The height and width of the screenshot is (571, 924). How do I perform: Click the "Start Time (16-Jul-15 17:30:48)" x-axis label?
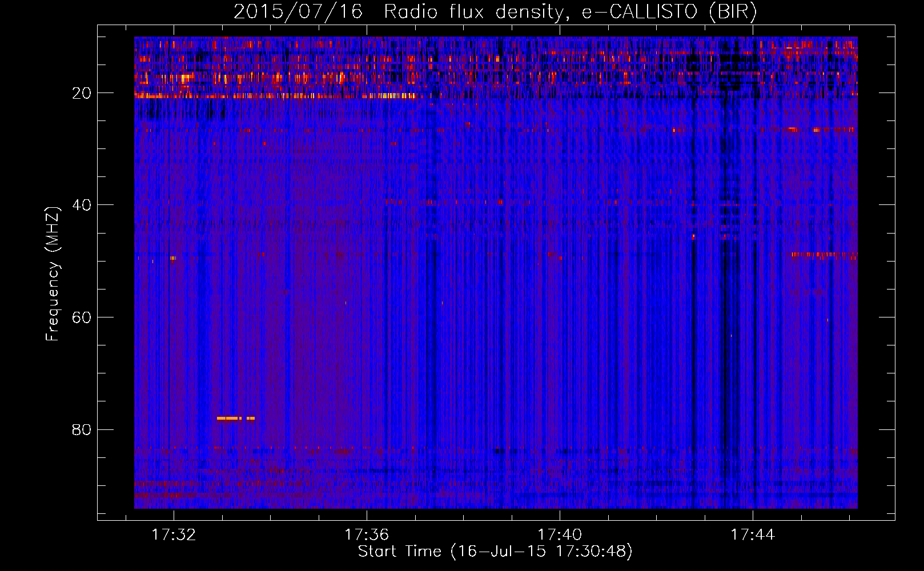tap(495, 552)
